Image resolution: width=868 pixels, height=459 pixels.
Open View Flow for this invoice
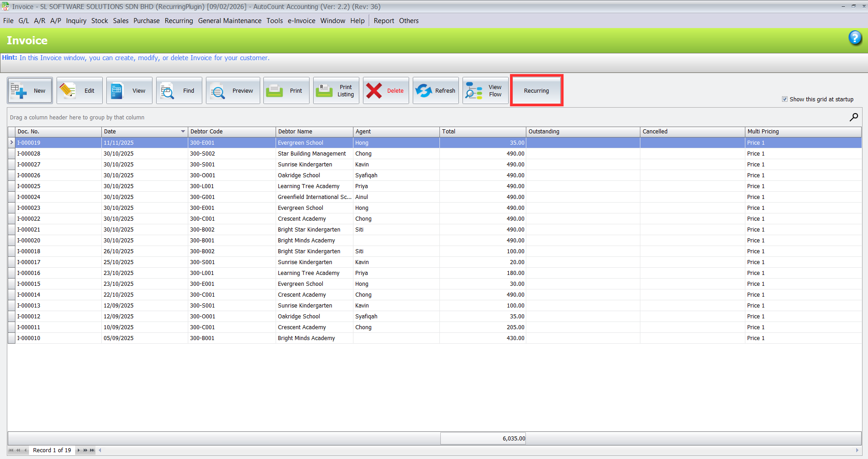pyautogui.click(x=485, y=90)
